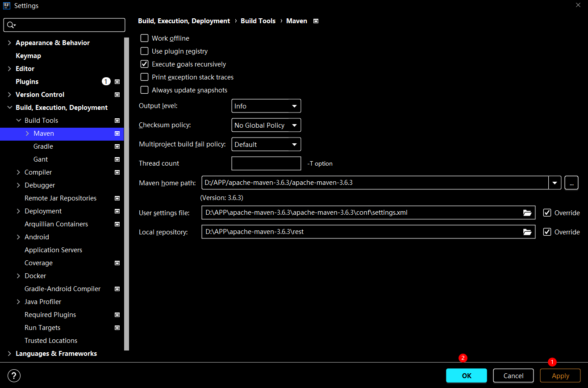
Task: Click the search magnifier icon in settings search
Action: click(x=11, y=25)
